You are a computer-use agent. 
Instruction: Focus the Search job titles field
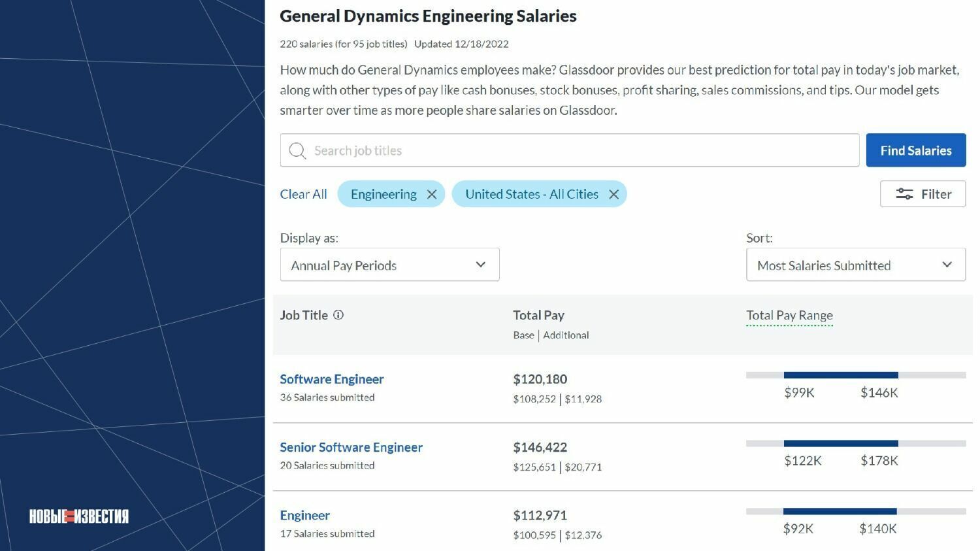[x=581, y=150]
